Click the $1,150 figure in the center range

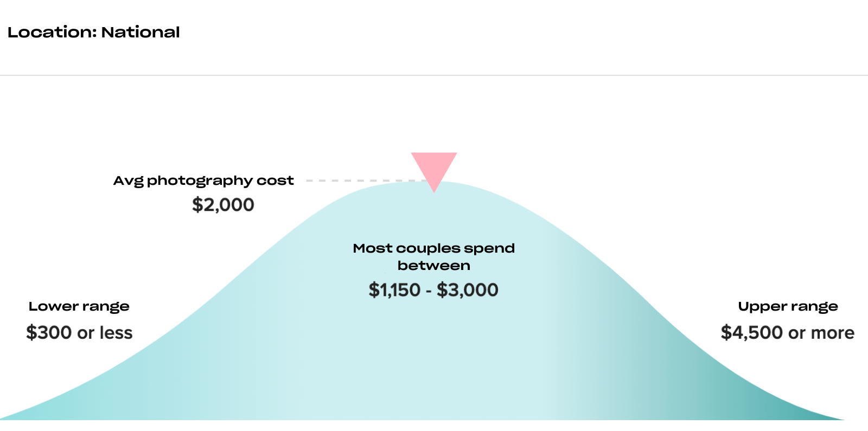coord(394,290)
